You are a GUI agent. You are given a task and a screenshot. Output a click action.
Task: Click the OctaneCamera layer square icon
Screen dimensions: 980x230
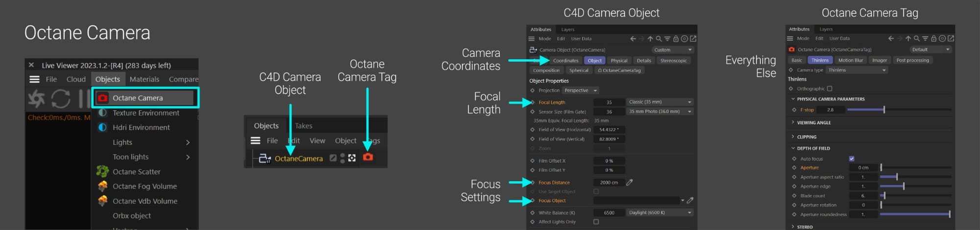(333, 158)
